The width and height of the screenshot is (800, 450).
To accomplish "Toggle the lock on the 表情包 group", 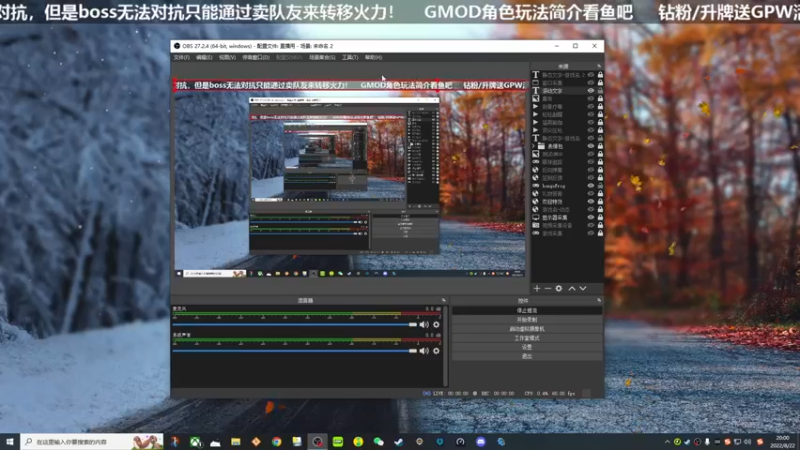I will click(600, 146).
